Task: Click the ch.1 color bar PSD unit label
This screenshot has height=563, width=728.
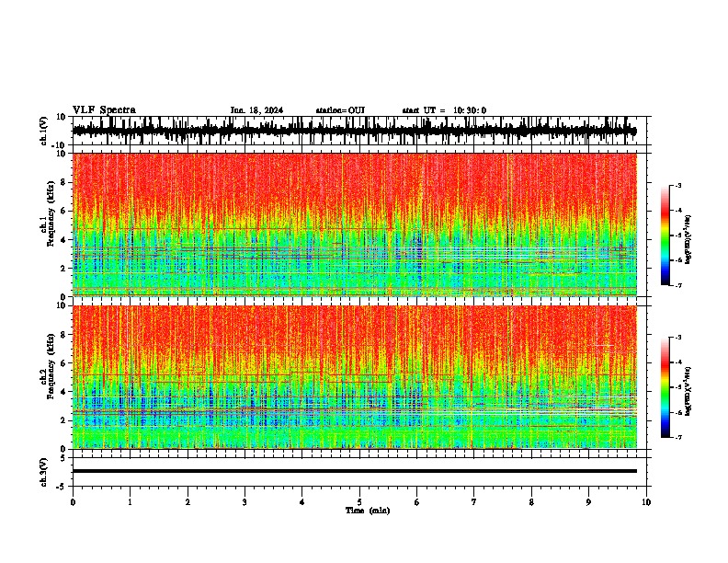Action: click(688, 239)
